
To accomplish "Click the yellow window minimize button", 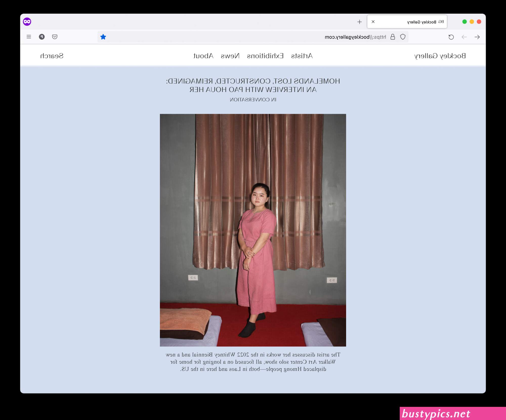I will click(x=472, y=22).
